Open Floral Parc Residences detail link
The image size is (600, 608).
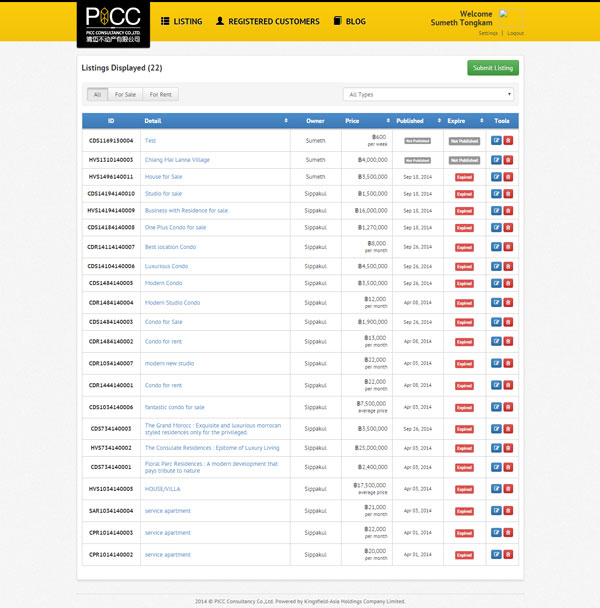[x=211, y=467]
